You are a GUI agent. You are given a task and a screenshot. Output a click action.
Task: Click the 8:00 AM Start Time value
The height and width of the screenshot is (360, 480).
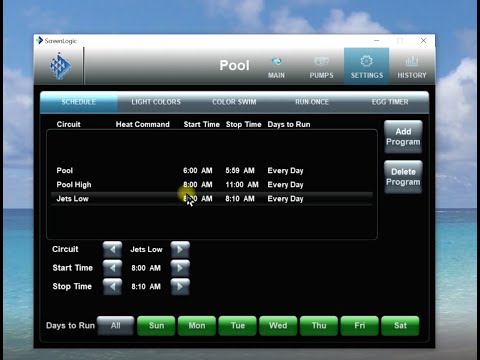click(x=146, y=268)
